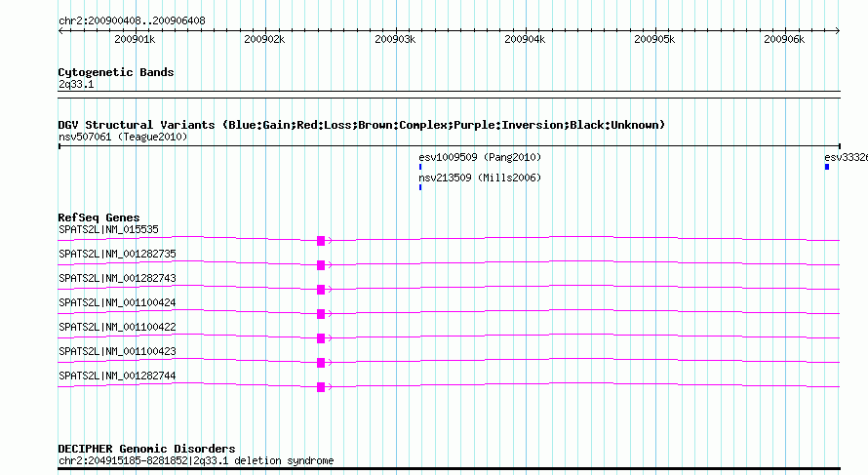Click the SPATS2L NM_001282735 exon block
868x475 pixels.
tap(321, 265)
